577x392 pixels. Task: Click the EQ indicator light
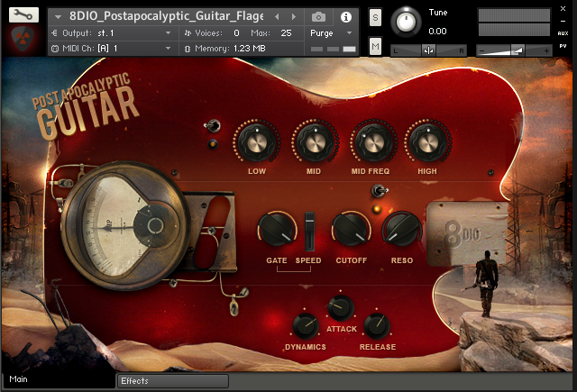tap(213, 144)
